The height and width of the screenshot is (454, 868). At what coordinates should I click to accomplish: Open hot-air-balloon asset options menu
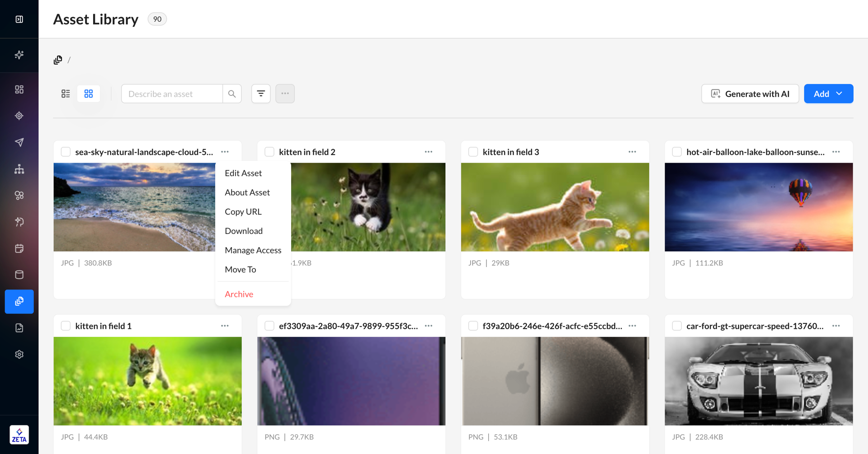[836, 152]
